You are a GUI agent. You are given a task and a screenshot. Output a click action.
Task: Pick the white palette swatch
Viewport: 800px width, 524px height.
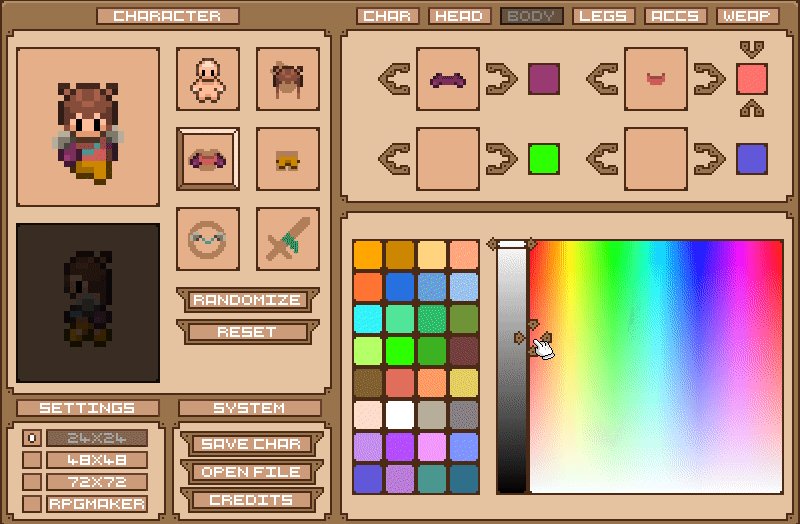pos(399,414)
